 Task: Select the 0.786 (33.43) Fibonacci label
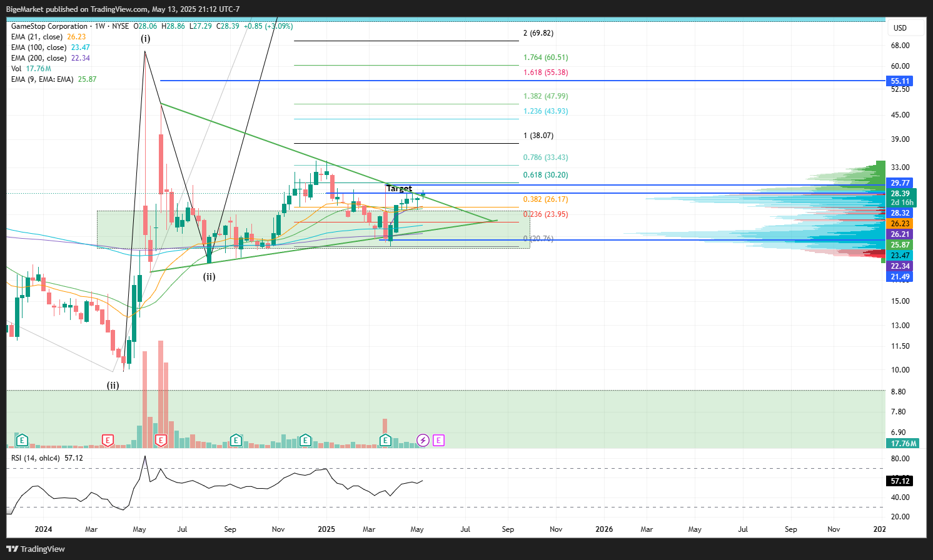(x=545, y=157)
